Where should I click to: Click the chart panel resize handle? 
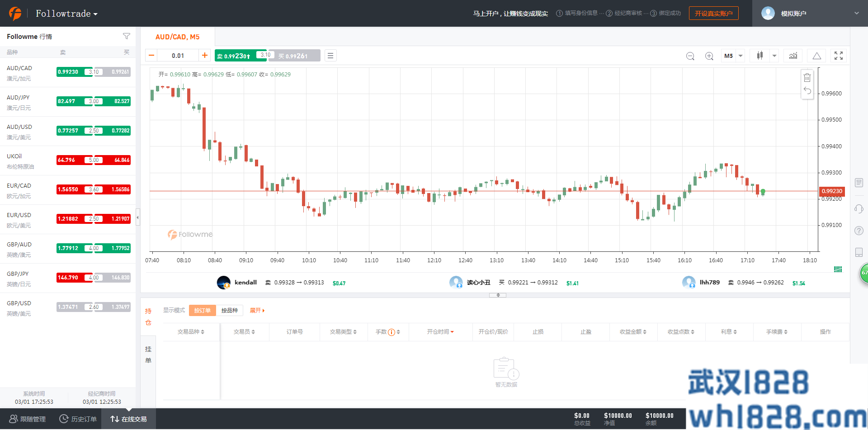click(498, 295)
